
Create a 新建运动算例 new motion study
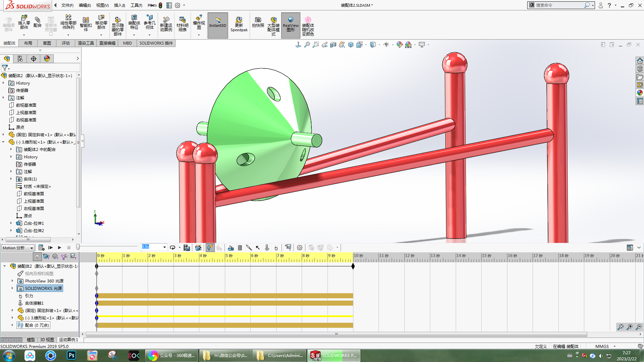[166, 24]
